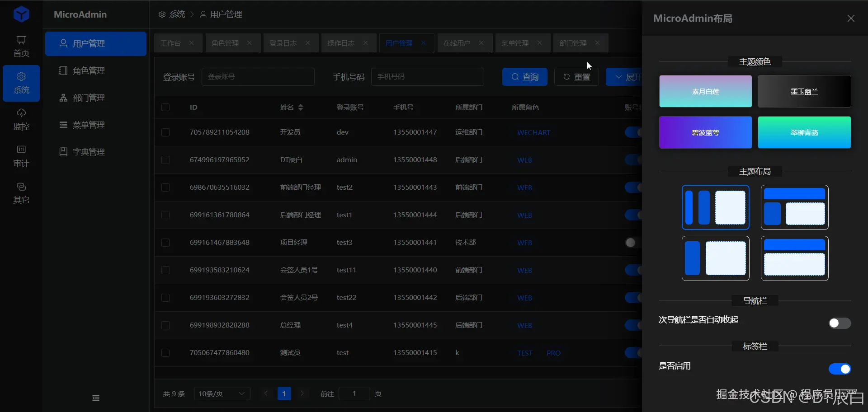
Task: Close the 用户管理 tab
Action: pyautogui.click(x=423, y=43)
